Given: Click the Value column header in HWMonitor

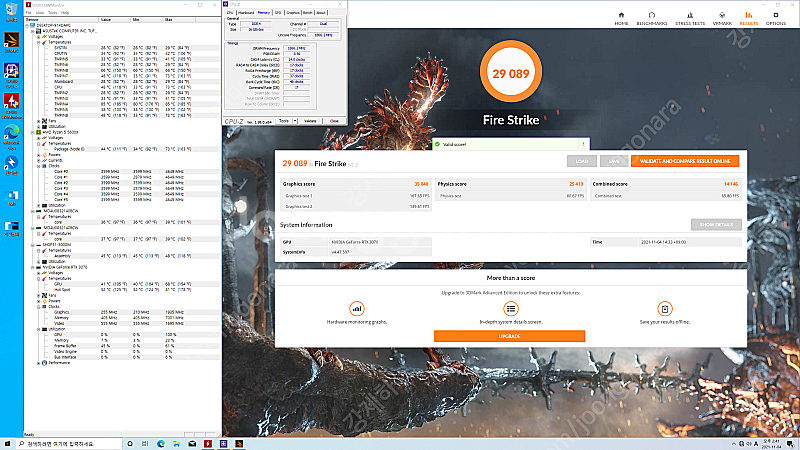Looking at the screenshot, I should (x=115, y=19).
